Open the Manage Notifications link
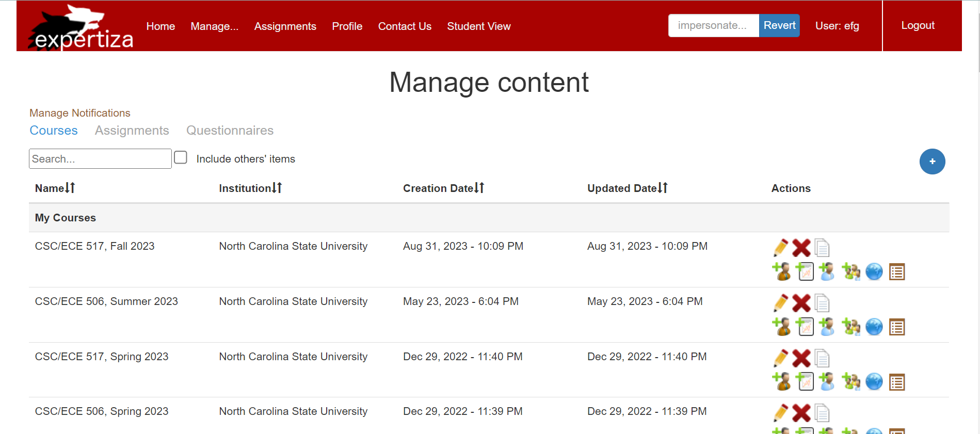Image resolution: width=980 pixels, height=434 pixels. 80,113
